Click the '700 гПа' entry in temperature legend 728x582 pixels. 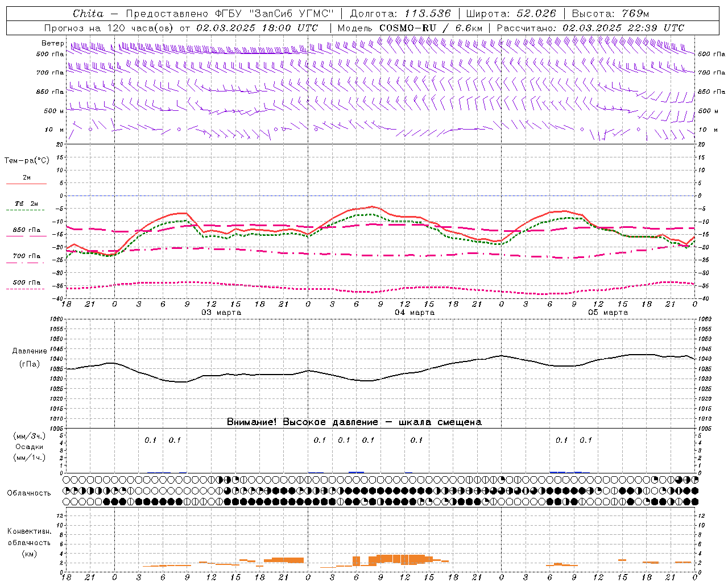click(x=27, y=256)
